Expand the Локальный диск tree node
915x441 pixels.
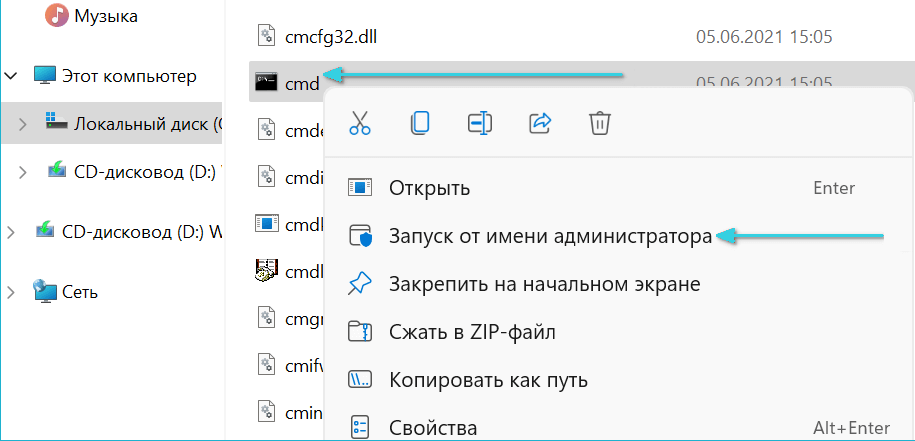pos(23,123)
